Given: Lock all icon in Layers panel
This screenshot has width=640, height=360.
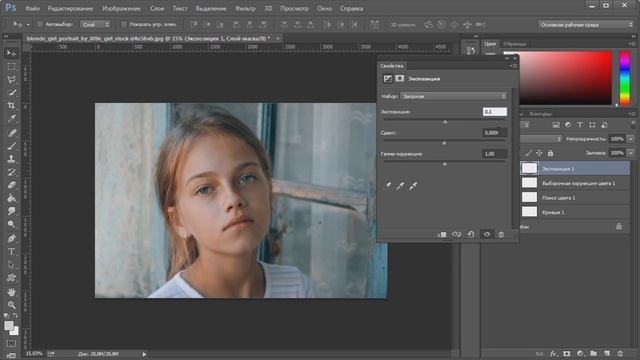Looking at the screenshot, I should 550,153.
